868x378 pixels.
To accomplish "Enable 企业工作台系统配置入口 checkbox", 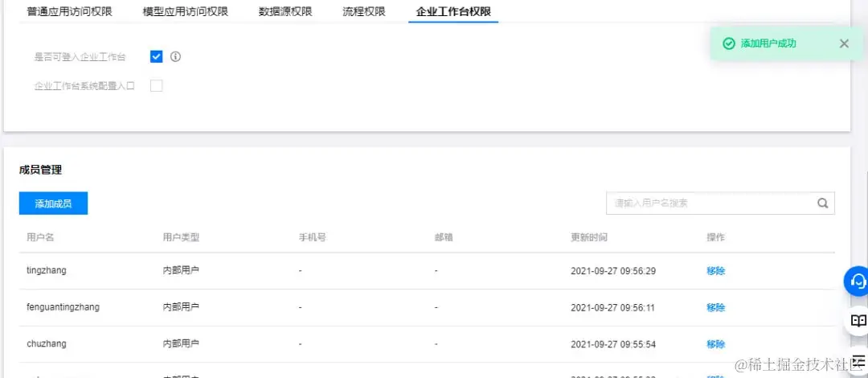I will pos(156,86).
